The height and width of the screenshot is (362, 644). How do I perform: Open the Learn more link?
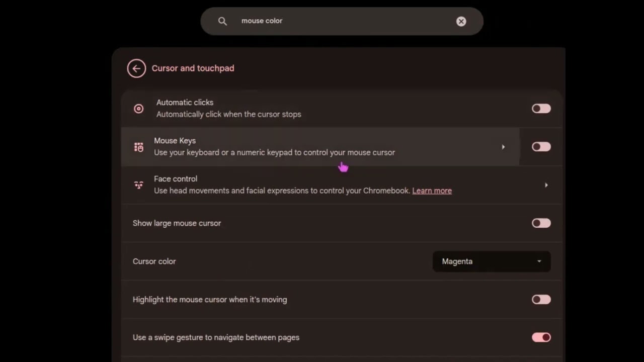(432, 191)
